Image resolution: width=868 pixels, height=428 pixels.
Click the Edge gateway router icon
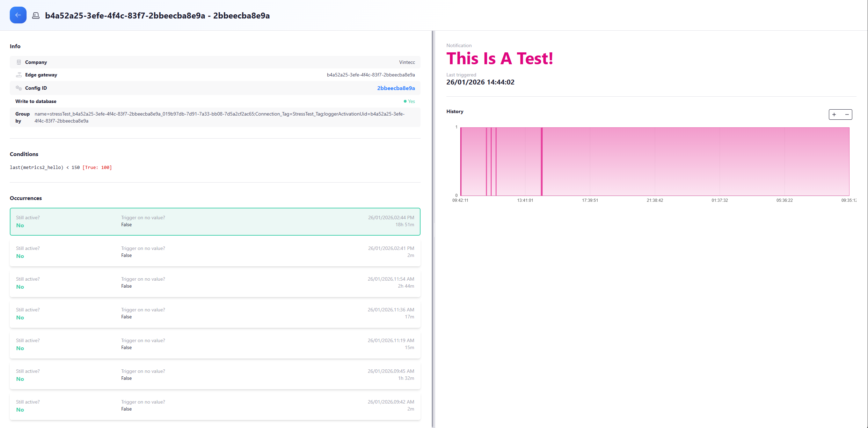coord(19,75)
